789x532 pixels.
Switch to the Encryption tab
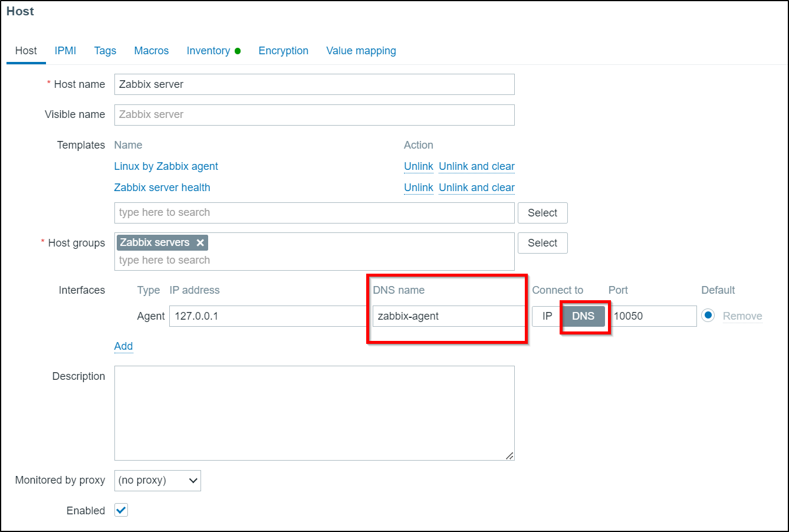[x=284, y=51]
